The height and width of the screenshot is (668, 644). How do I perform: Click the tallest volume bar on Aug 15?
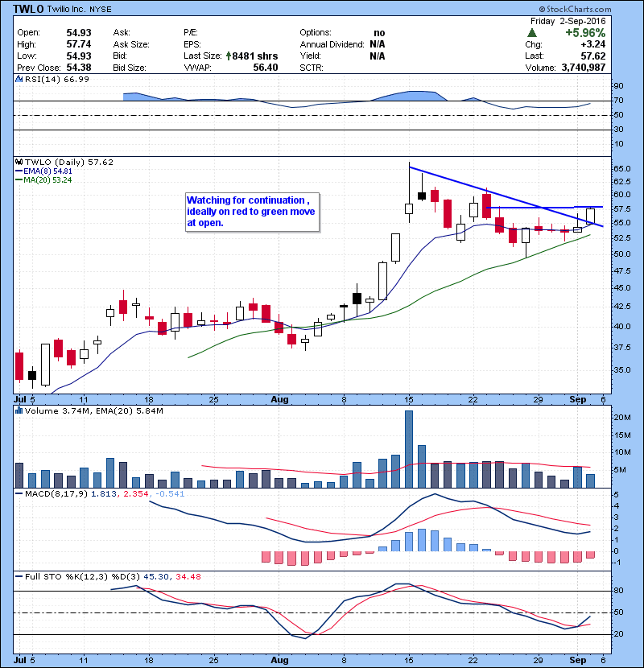pos(409,449)
